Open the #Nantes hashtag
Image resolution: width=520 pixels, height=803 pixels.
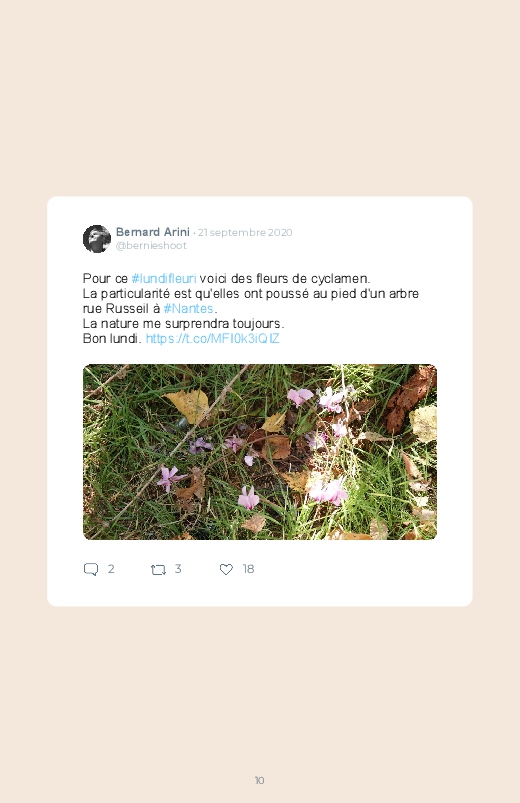point(188,309)
